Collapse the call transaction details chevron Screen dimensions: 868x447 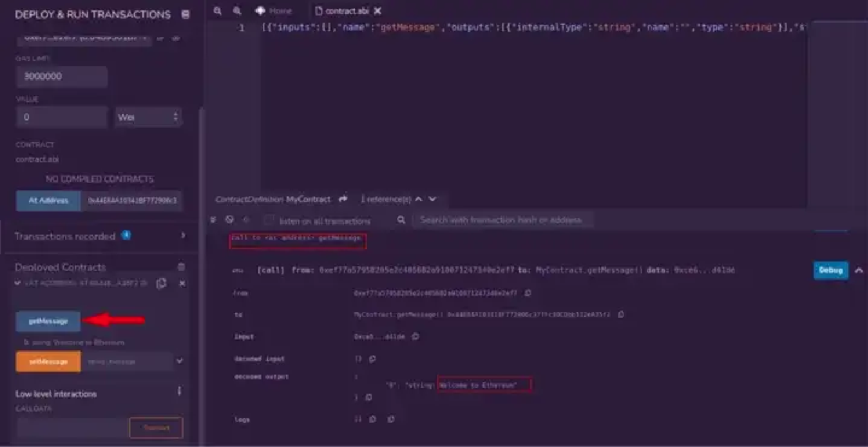[x=859, y=270]
